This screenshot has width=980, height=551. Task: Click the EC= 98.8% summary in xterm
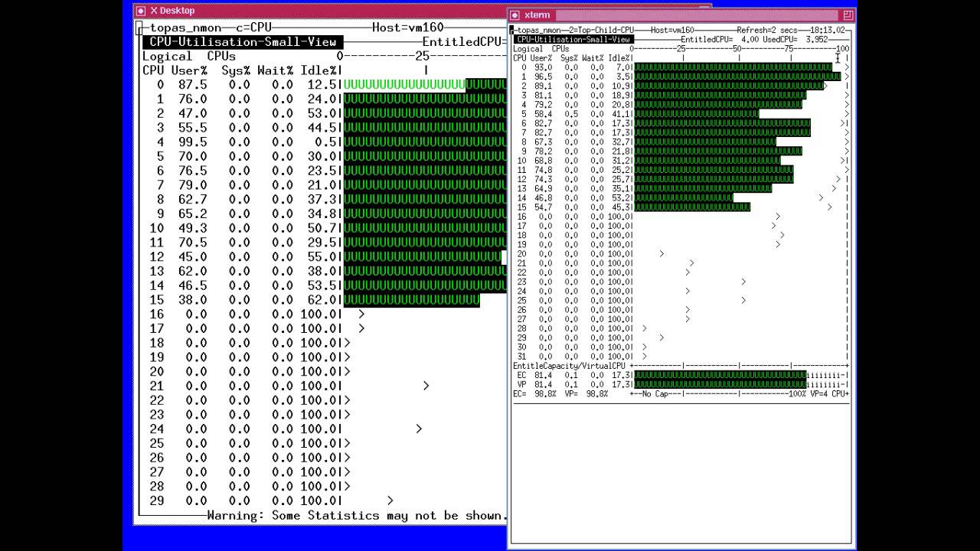pyautogui.click(x=534, y=393)
